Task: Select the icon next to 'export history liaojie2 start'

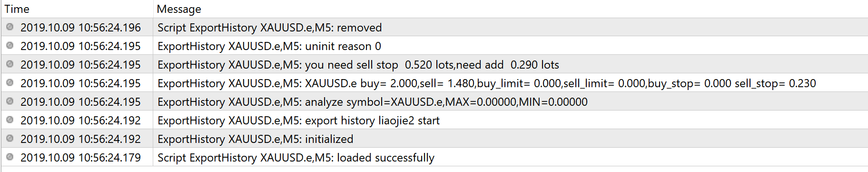Action: click(x=10, y=120)
